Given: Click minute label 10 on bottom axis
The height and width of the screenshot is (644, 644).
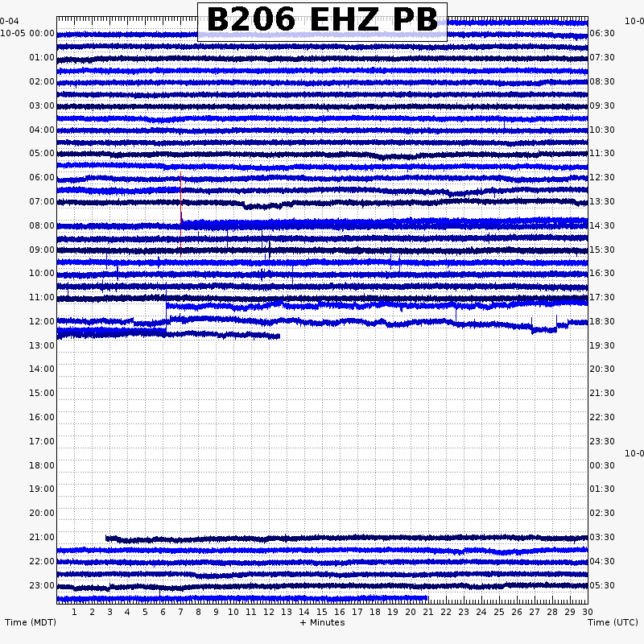Looking at the screenshot, I should pos(233,612).
